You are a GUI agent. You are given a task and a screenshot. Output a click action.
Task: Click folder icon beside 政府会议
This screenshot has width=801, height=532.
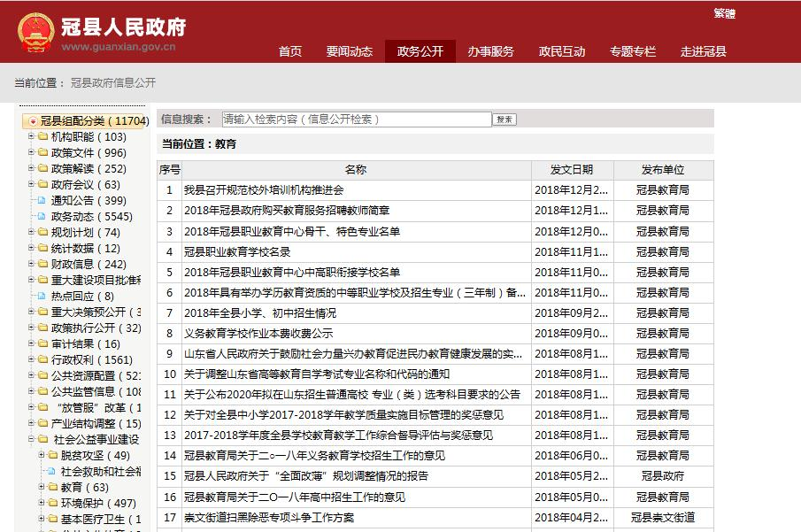(x=42, y=184)
